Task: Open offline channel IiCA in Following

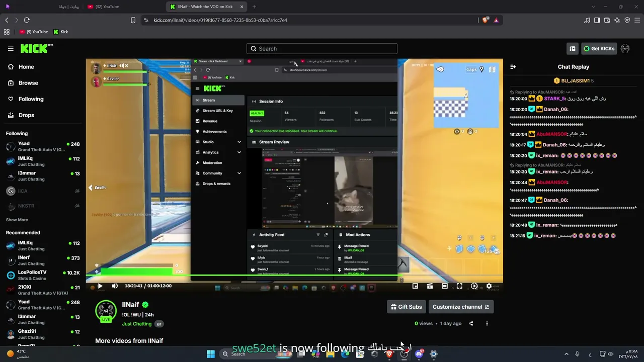Action: 43,191
